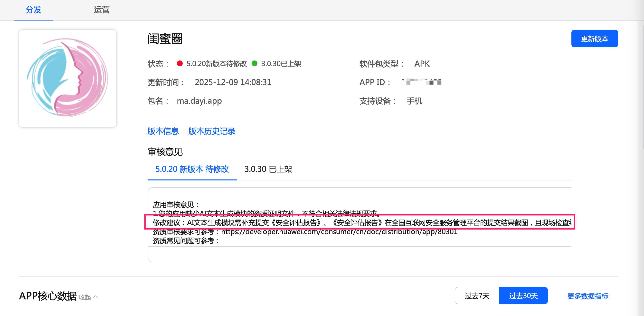Screen dimensions: 644x316
Task: Switch to the 分发 tab
Action: [34, 10]
